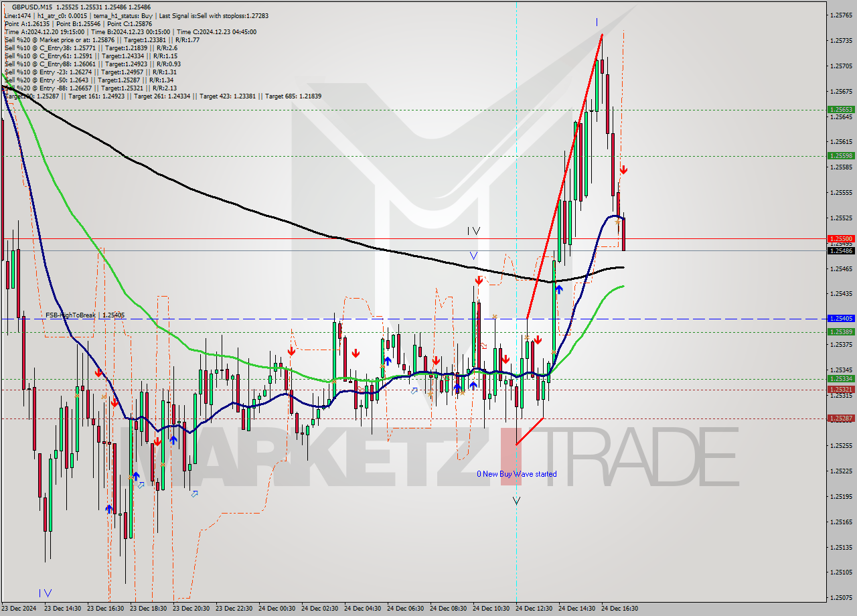Click the green 1.25653 price label
Viewport: 857px width, 616px height.
(841, 109)
